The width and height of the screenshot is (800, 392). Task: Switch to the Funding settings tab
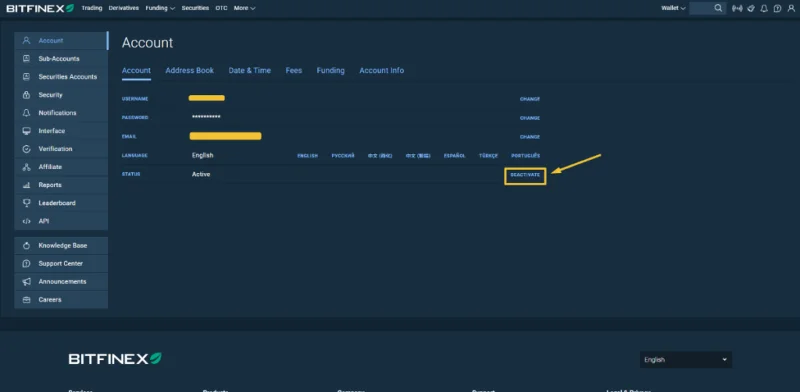tap(331, 70)
